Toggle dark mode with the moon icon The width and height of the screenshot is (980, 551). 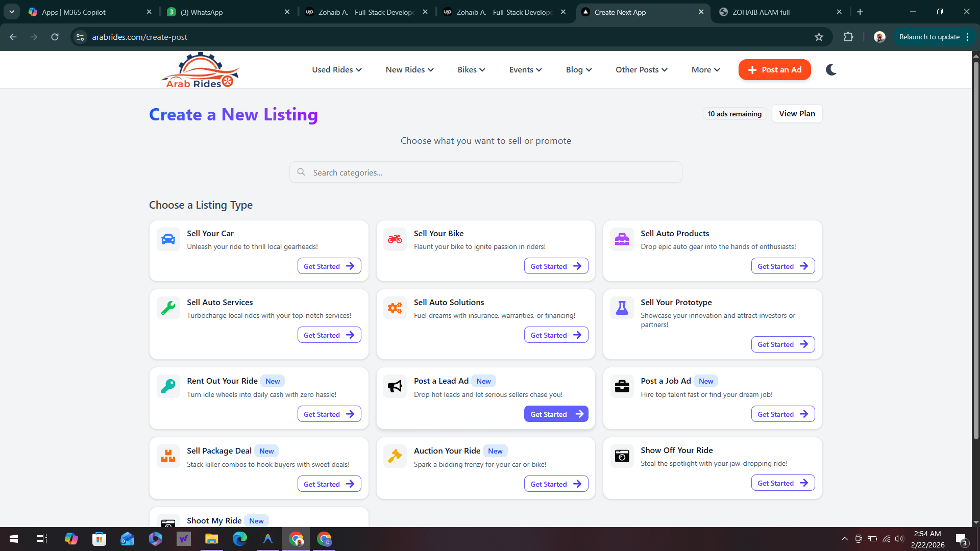[831, 69]
